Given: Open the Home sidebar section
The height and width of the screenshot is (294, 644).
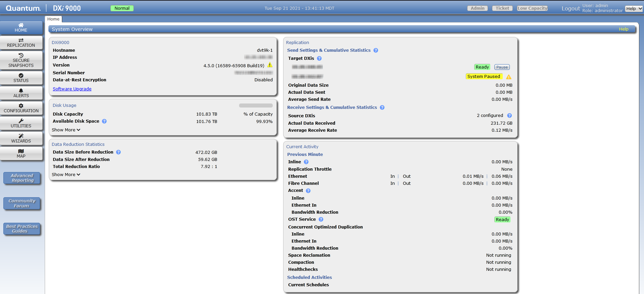Looking at the screenshot, I should tap(21, 28).
